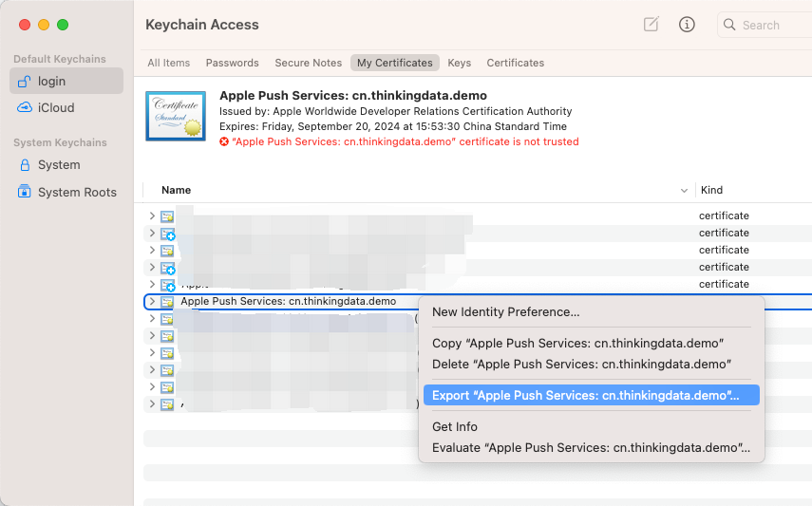Screen dimensions: 812x506
Task: Click the fifth row certificate plus icon
Action: coord(168,285)
